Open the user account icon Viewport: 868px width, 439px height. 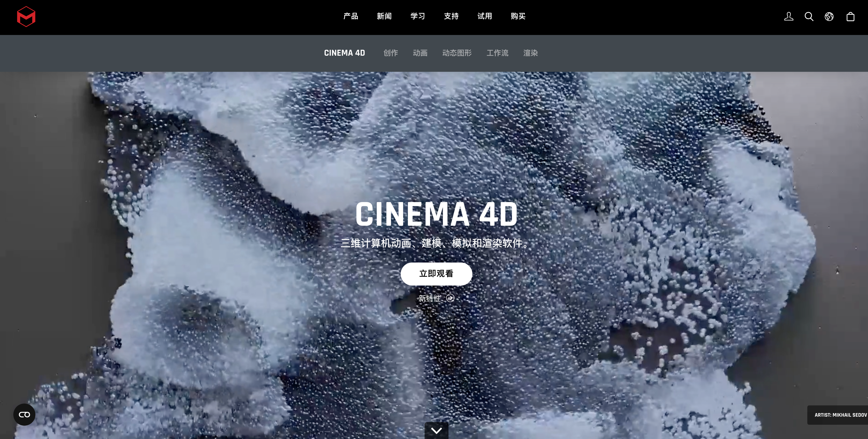click(x=788, y=17)
